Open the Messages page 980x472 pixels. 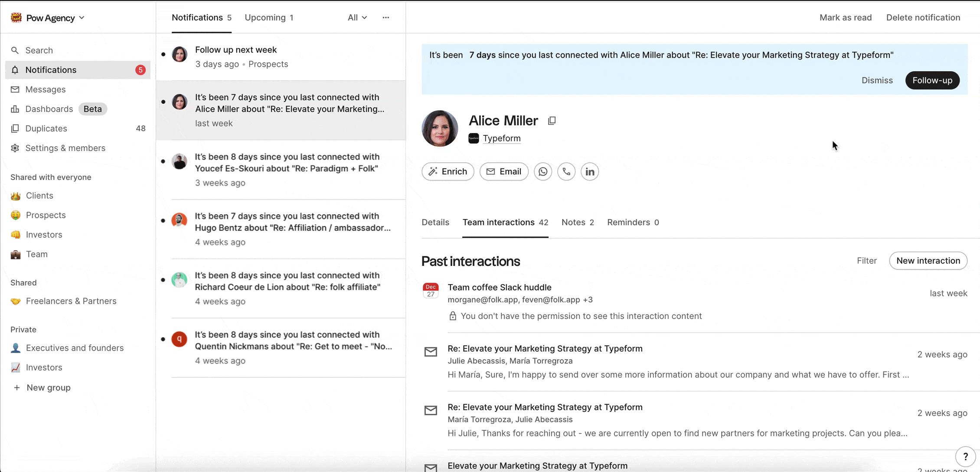click(x=78, y=89)
